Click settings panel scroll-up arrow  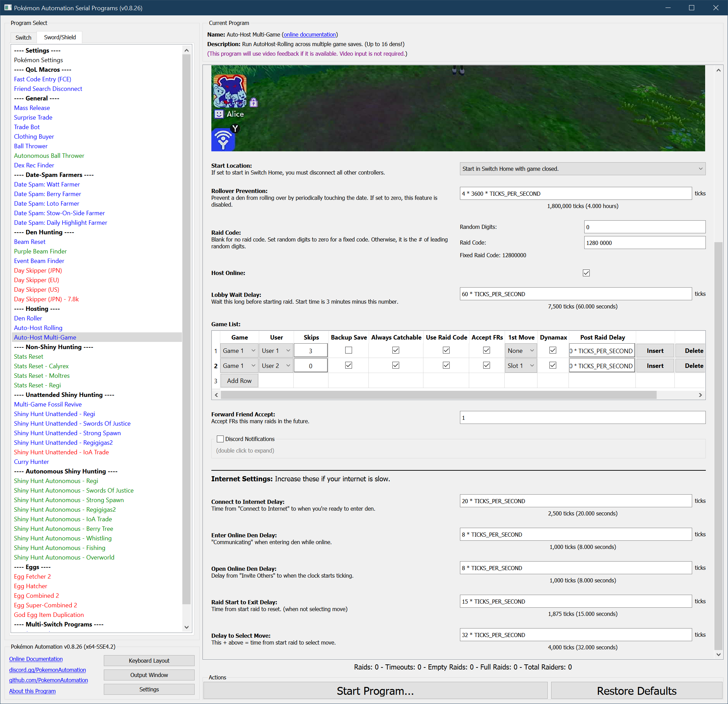(718, 70)
